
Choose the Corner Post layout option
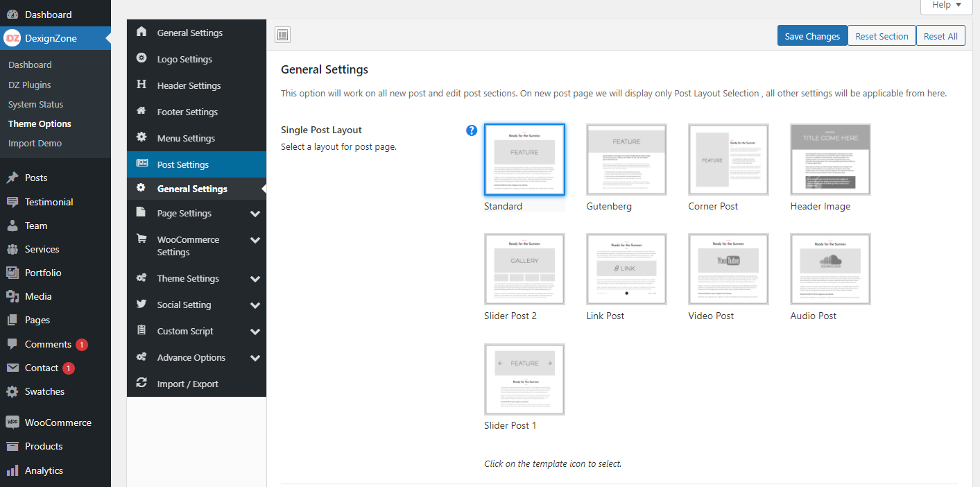tap(728, 160)
